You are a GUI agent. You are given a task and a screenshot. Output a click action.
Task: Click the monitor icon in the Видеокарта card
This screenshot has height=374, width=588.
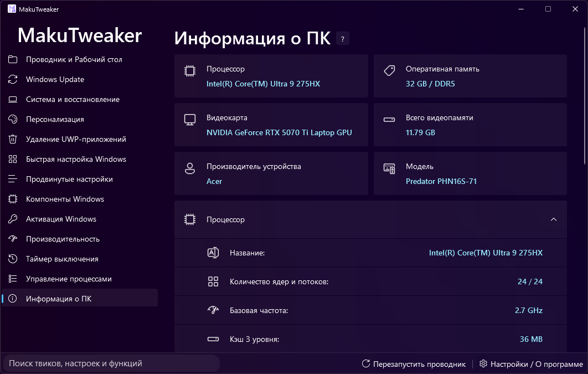tap(190, 120)
